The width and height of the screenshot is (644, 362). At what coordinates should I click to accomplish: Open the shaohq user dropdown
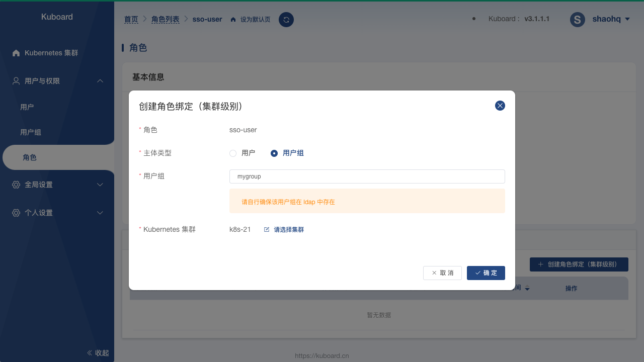pos(627,20)
